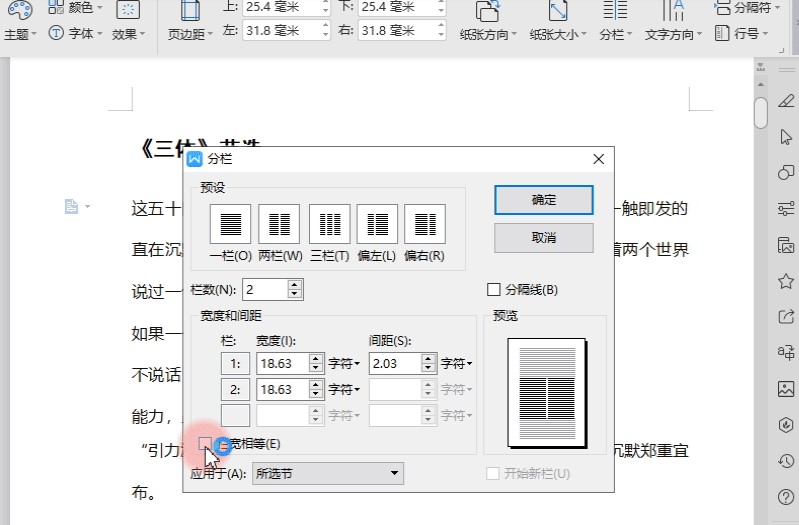Open the 纸张大小 paper size menu
This screenshot has height=525, width=799.
(557, 20)
